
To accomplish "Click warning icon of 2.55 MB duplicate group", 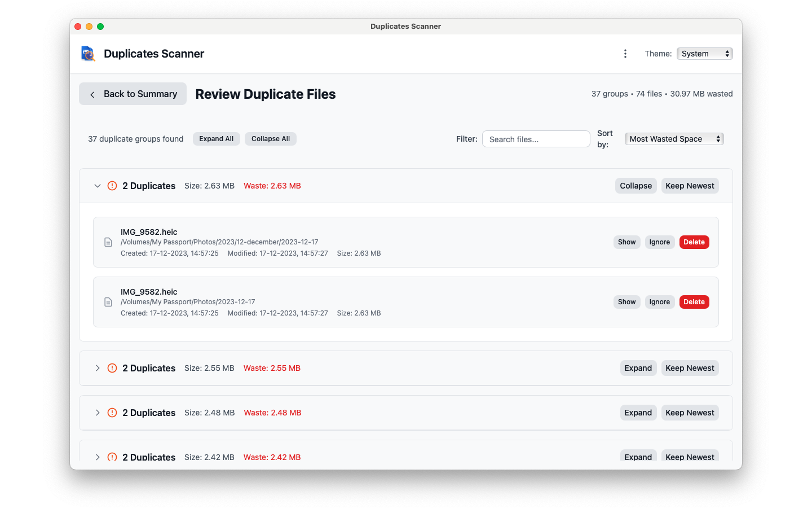I will pyautogui.click(x=112, y=368).
